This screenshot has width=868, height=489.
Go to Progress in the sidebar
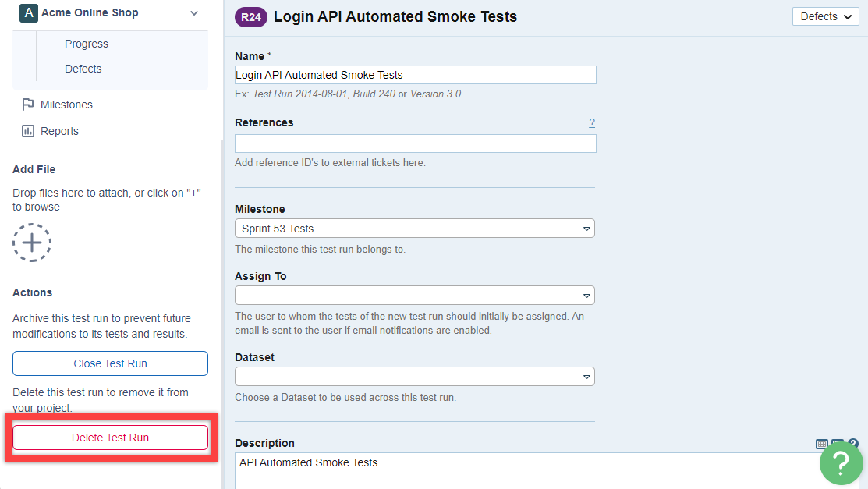click(87, 44)
